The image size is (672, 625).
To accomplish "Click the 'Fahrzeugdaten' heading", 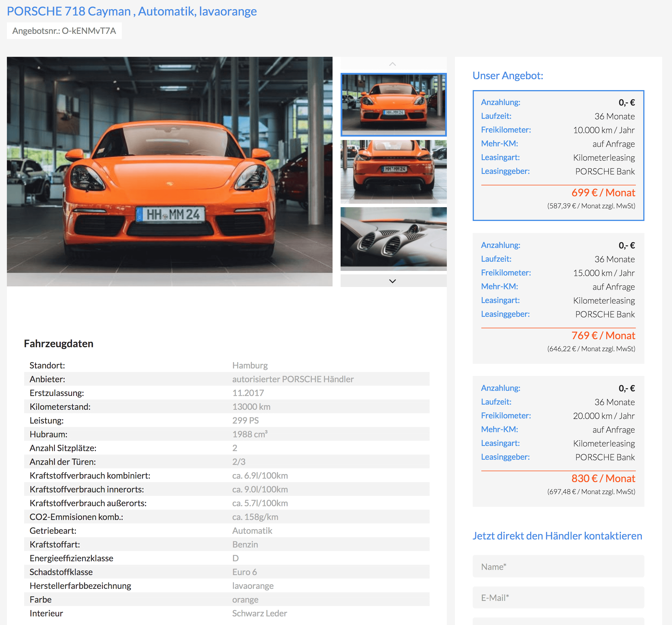I will click(59, 343).
